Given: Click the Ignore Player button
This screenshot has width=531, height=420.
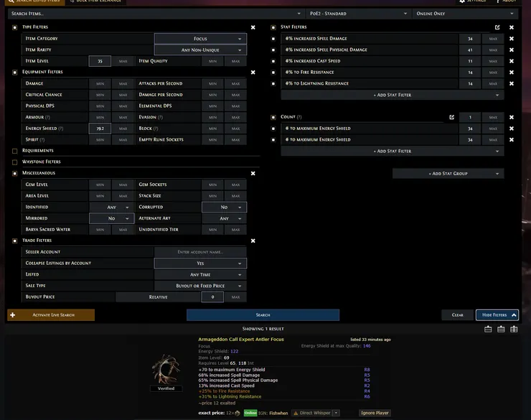Looking at the screenshot, I should coord(375,413).
